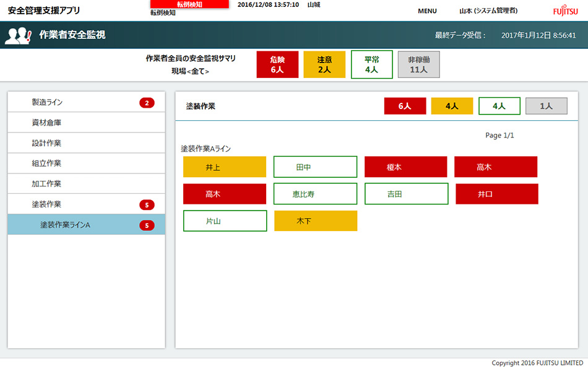The width and height of the screenshot is (588, 371).
Task: Click the worker safety monitoring header icon
Action: point(18,35)
